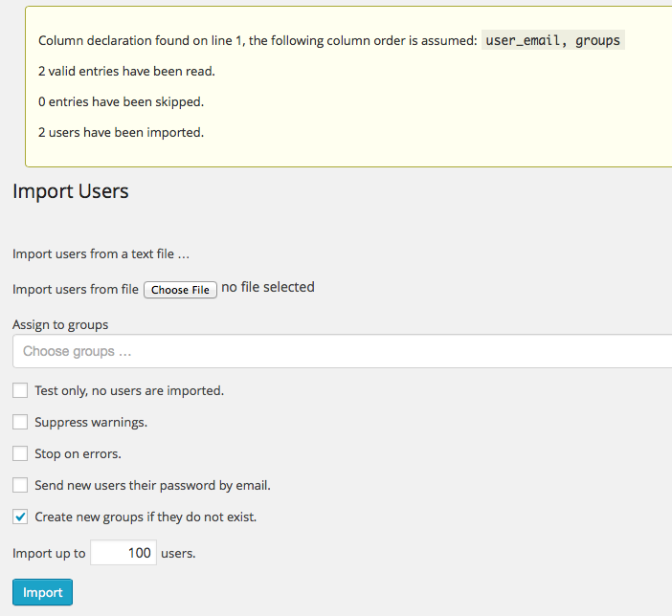Click the blue Import button
The image size is (672, 616).
tap(42, 592)
